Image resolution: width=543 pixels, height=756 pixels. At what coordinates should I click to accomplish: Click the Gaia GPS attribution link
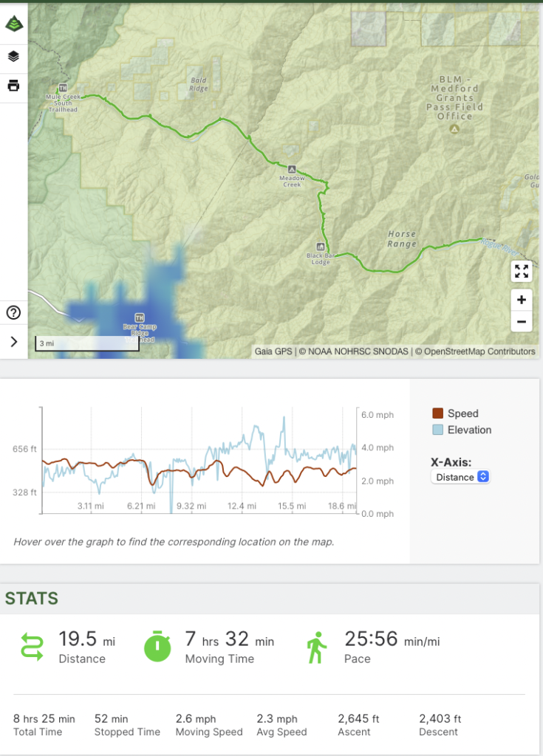(x=273, y=351)
